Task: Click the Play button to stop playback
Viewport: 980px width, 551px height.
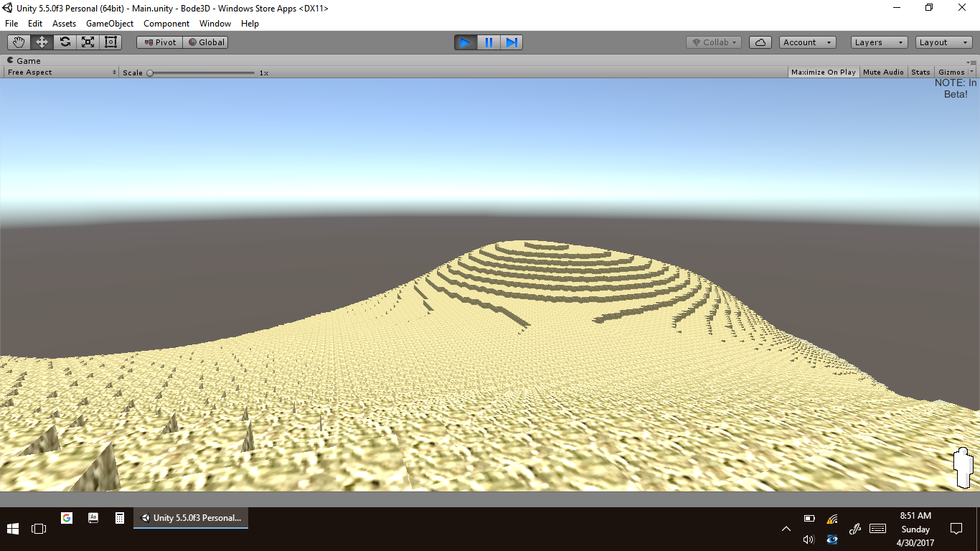Action: coord(465,42)
